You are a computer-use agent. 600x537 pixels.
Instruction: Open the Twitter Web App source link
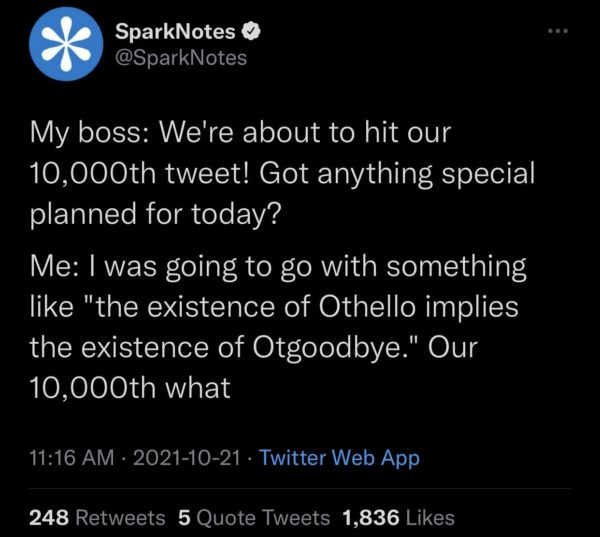(x=339, y=459)
